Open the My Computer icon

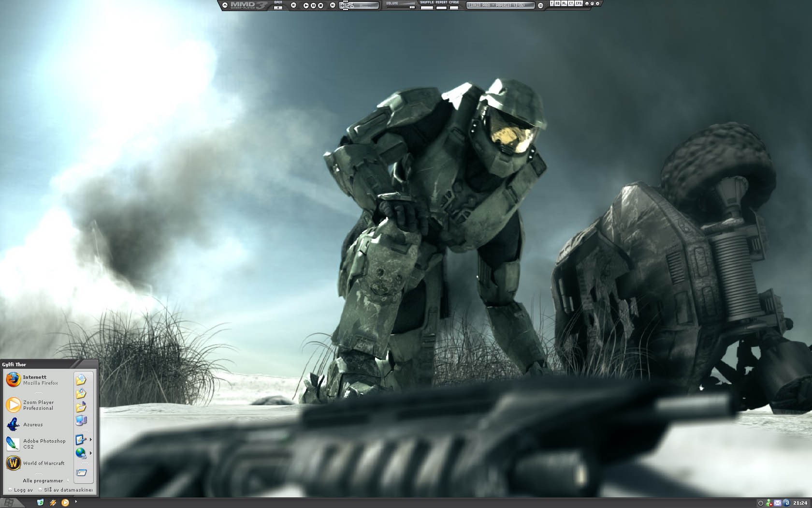click(81, 420)
